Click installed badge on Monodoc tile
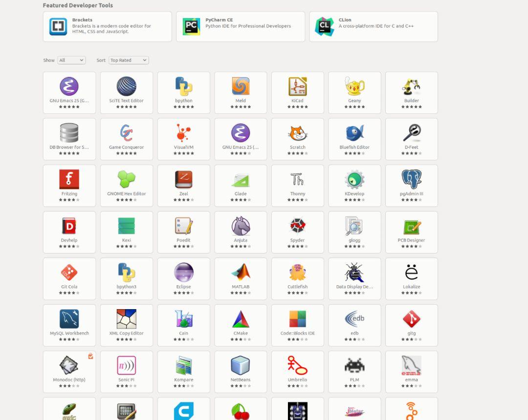The height and width of the screenshot is (420, 528). (90, 356)
